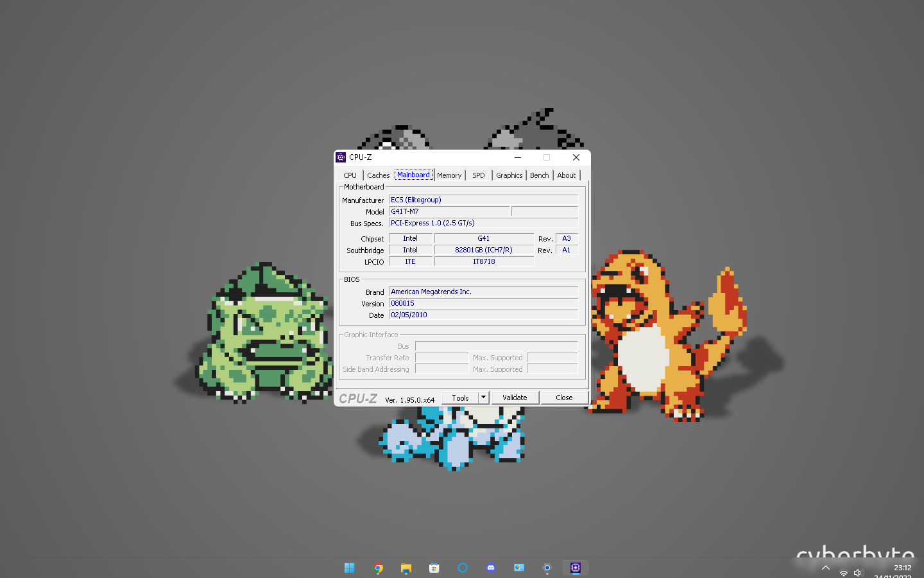
Task: Click the CPU-Z taskbar icon
Action: click(x=576, y=568)
